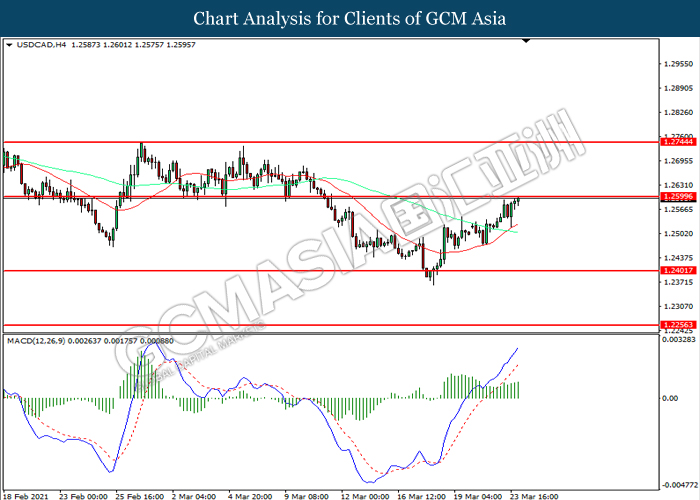
Task: Select the red 1.24017 price level label
Action: pos(678,270)
